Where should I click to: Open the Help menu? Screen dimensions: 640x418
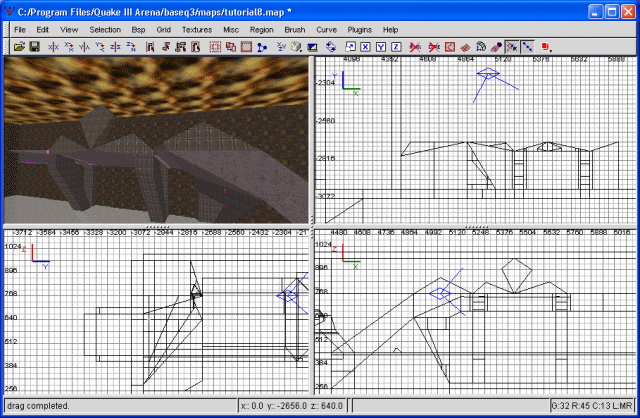[390, 30]
